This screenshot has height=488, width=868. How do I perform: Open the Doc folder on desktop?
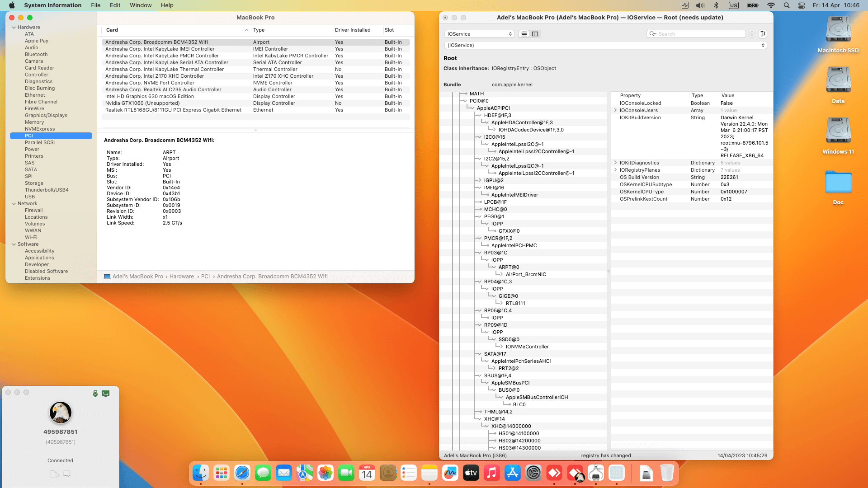tap(838, 182)
